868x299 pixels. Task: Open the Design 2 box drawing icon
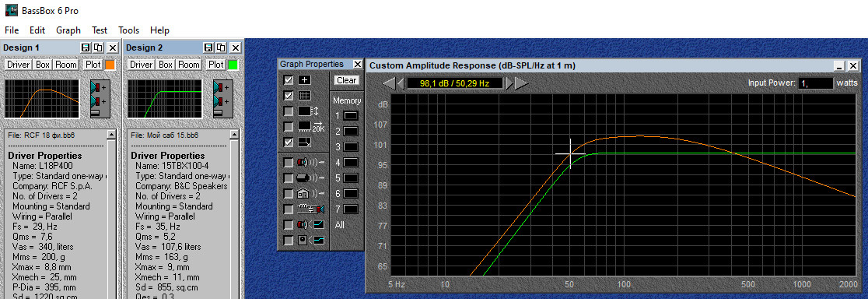tap(224, 99)
